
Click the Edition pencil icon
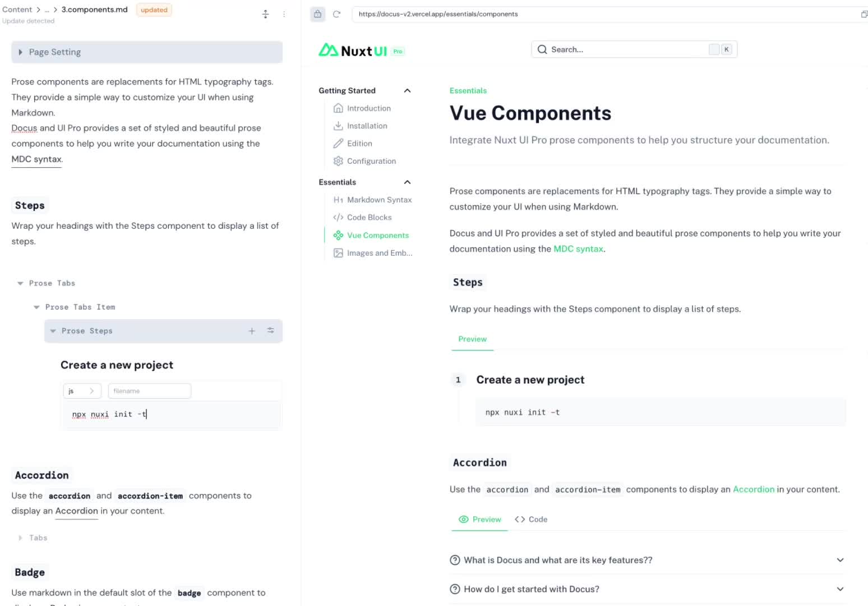point(338,144)
